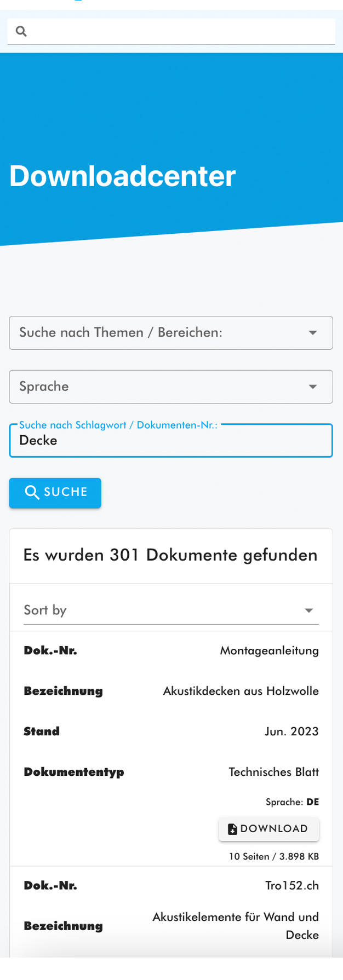Viewport: 343px width, 980px height.
Task: Click the magnifier icon in top search bar
Action: pyautogui.click(x=21, y=31)
